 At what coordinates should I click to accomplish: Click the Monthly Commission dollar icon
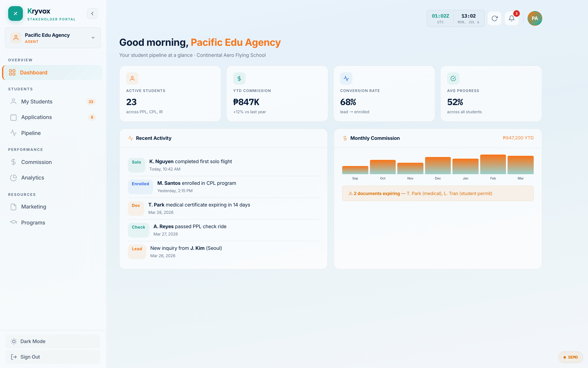[345, 138]
